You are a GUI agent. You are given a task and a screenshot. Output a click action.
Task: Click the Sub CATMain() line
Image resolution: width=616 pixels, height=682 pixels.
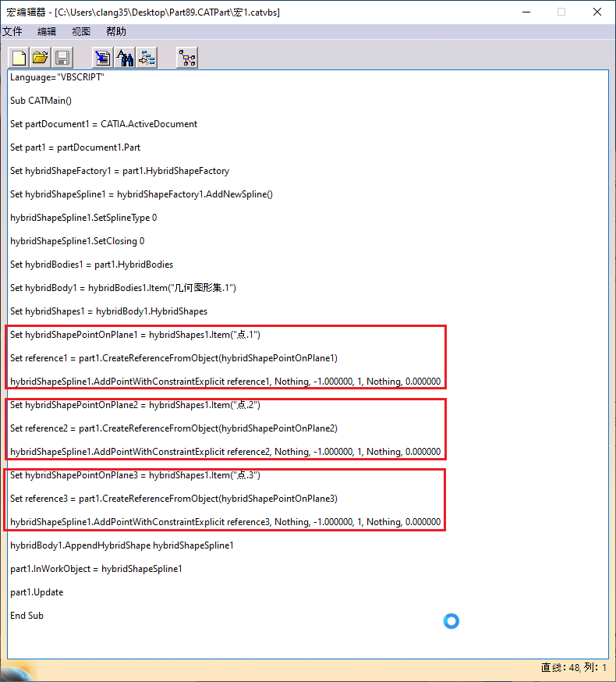click(41, 101)
